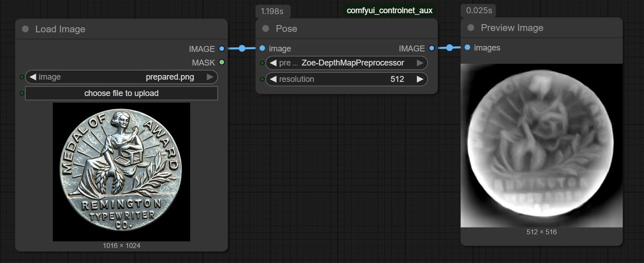This screenshot has height=263, width=644.
Task: Click the preprocessor widget input socket
Action: 262,63
